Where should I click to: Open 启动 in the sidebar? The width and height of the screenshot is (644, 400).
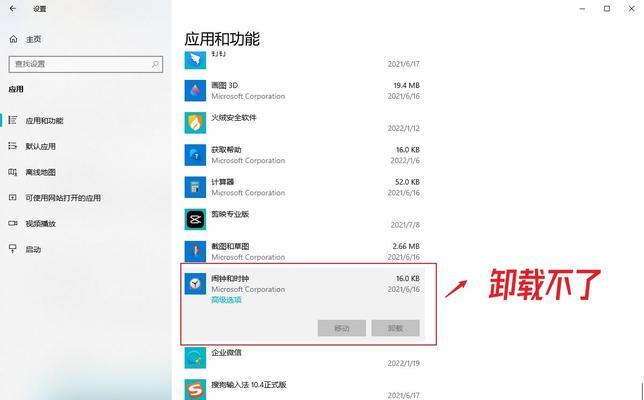(33, 249)
